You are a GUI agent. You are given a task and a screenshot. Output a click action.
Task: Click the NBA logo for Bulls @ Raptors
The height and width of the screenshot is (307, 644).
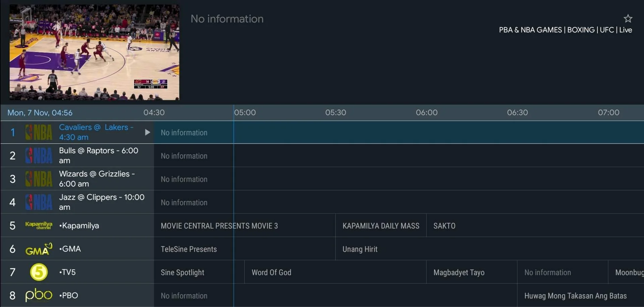point(39,156)
